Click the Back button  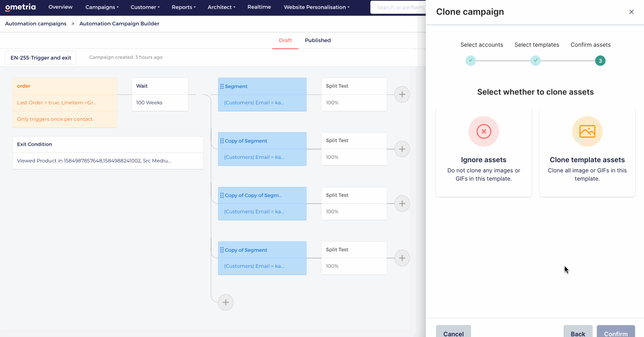[578, 331]
